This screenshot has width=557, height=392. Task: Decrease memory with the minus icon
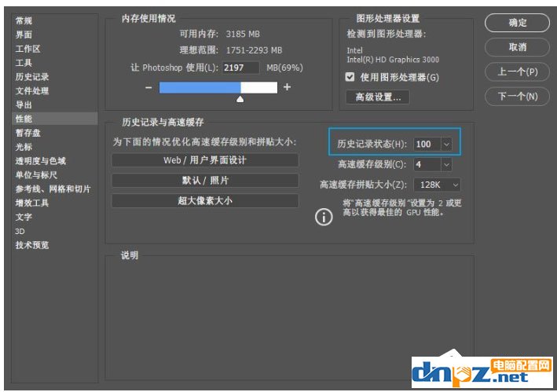point(148,87)
